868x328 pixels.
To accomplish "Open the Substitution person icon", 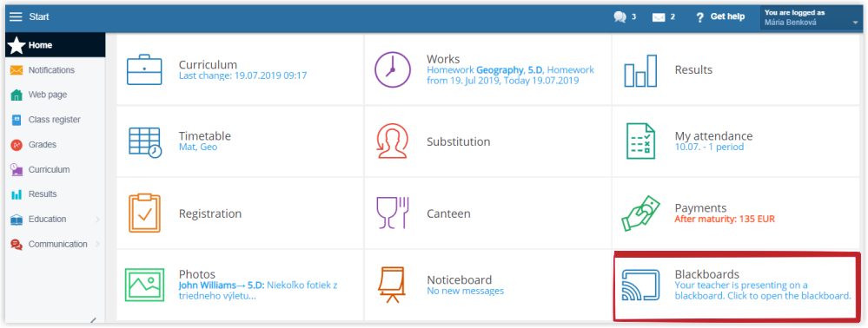I will [393, 141].
